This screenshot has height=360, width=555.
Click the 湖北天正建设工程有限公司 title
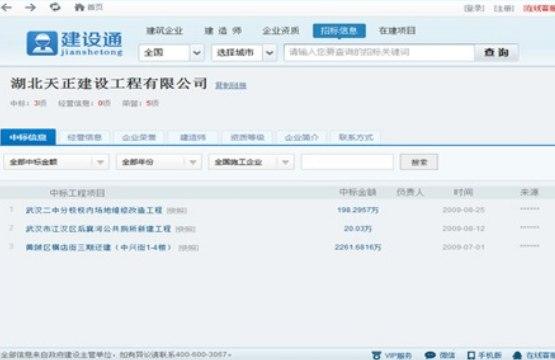click(x=109, y=84)
